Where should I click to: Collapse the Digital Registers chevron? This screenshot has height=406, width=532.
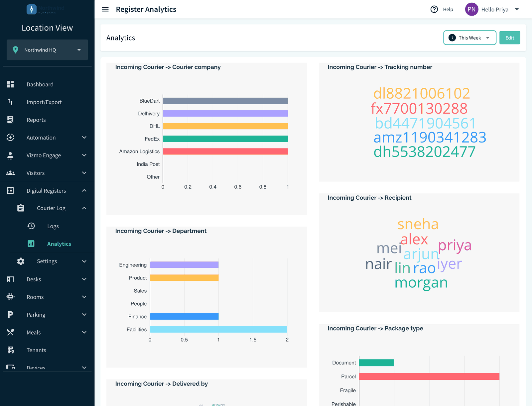pyautogui.click(x=84, y=190)
